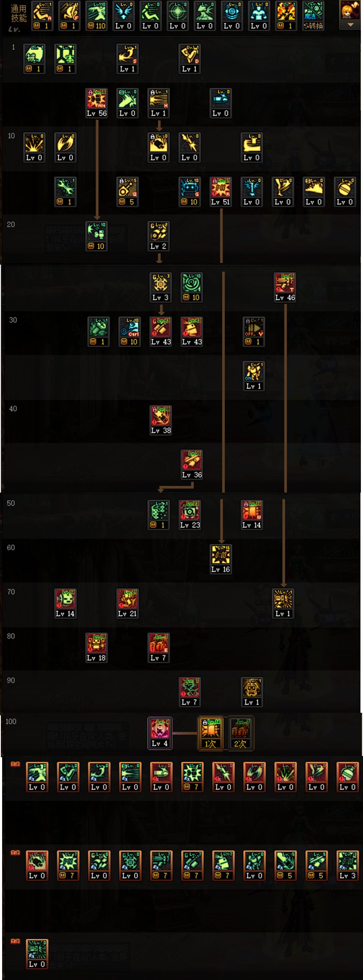Screen dimensions: 363x980
Task: Select the yellow Lv 16 skill in row 60
Action: tap(221, 559)
